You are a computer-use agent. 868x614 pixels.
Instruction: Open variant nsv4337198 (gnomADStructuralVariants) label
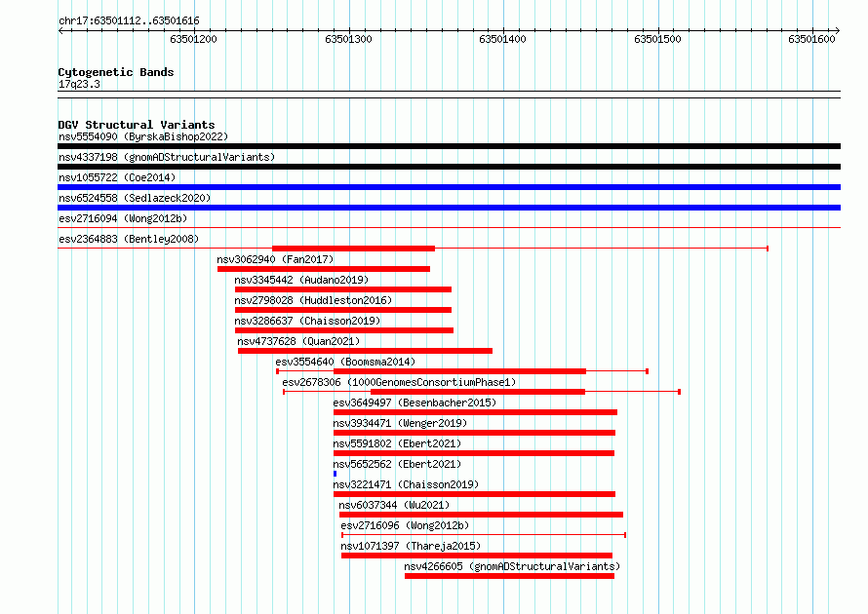coord(167,157)
